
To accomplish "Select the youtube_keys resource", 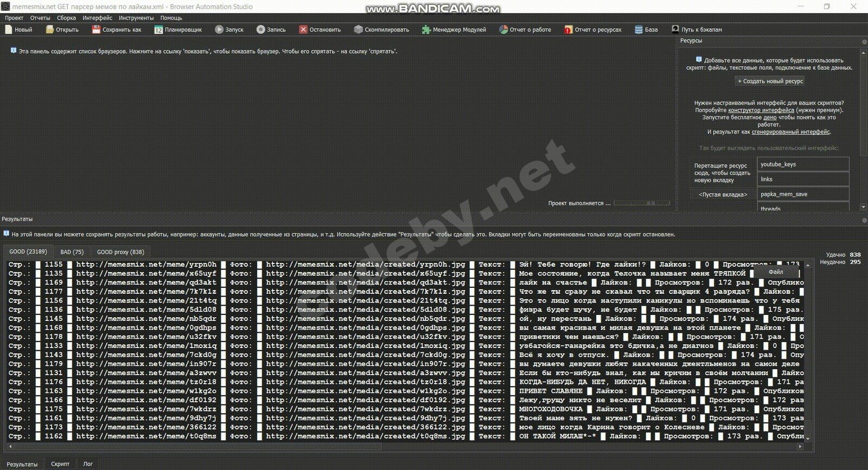I will click(x=803, y=164).
